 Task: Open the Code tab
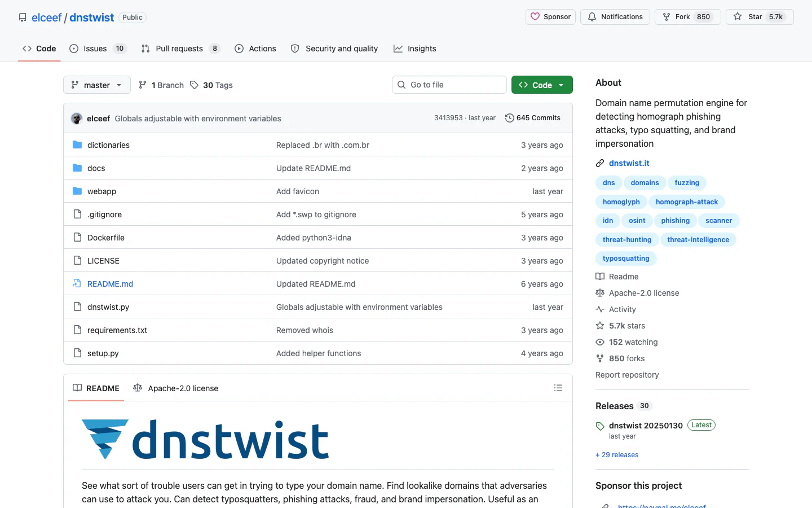(x=39, y=49)
